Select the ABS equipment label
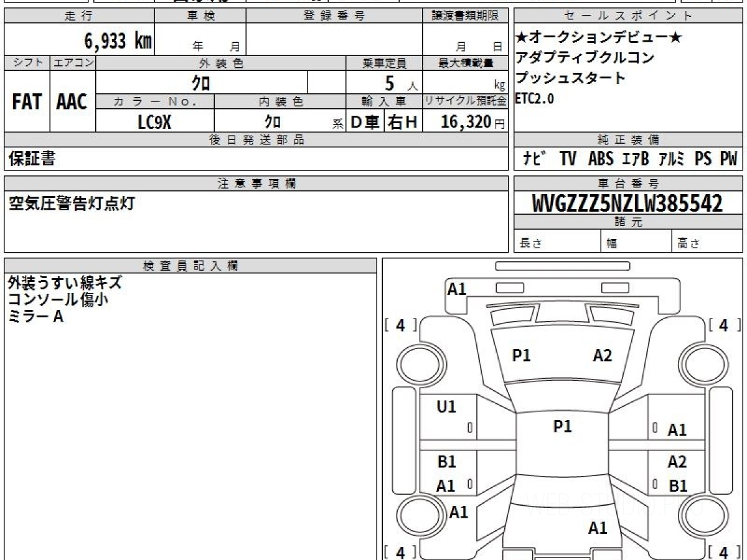Image resolution: width=747 pixels, height=560 pixels. pyautogui.click(x=601, y=159)
